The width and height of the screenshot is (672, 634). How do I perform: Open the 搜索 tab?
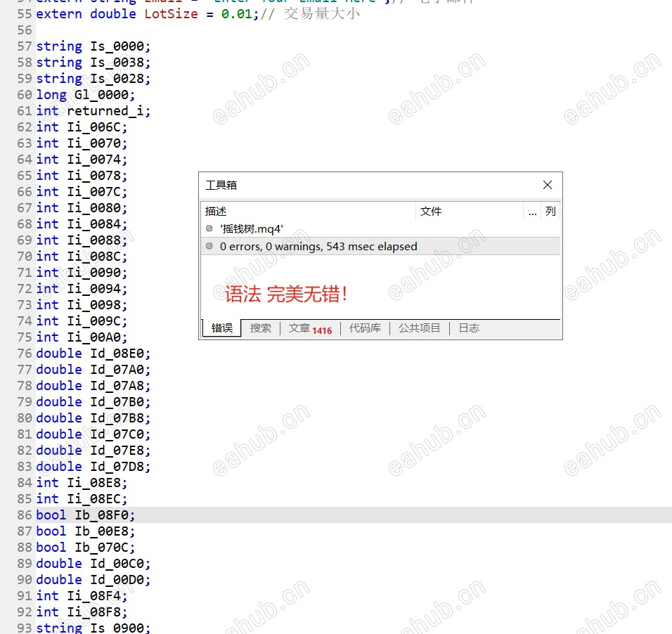(x=261, y=328)
